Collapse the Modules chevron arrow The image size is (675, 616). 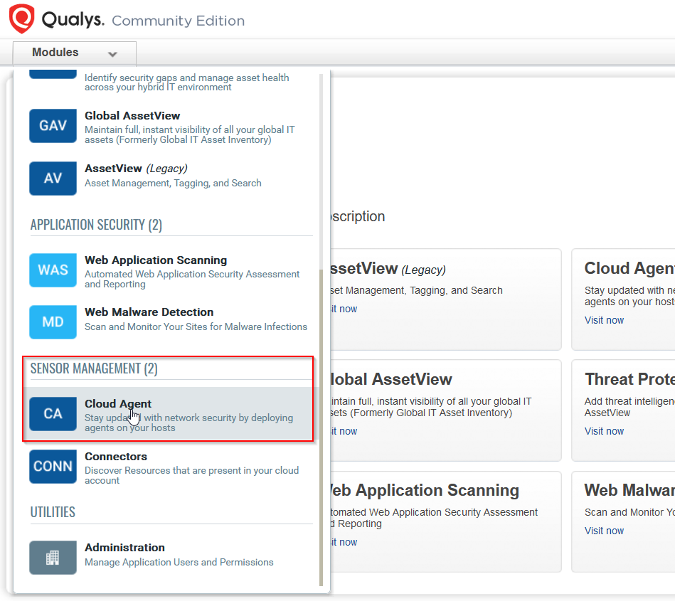[x=112, y=53]
